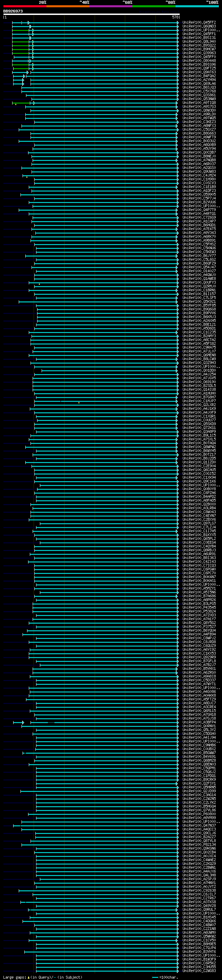Open hit UniRef100_B9SQ22
The width and height of the screenshot is (222, 980).
199,45
